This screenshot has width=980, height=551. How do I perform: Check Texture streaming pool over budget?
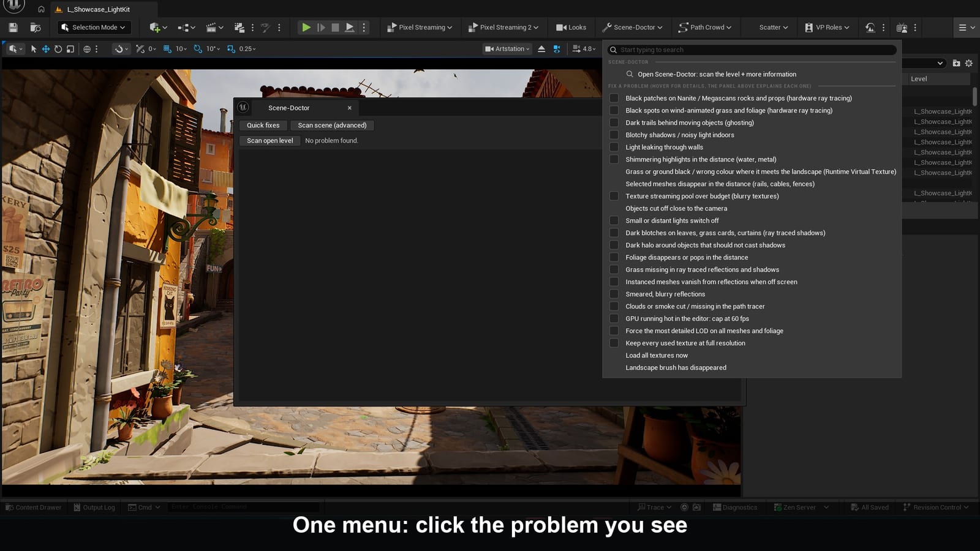pos(614,196)
